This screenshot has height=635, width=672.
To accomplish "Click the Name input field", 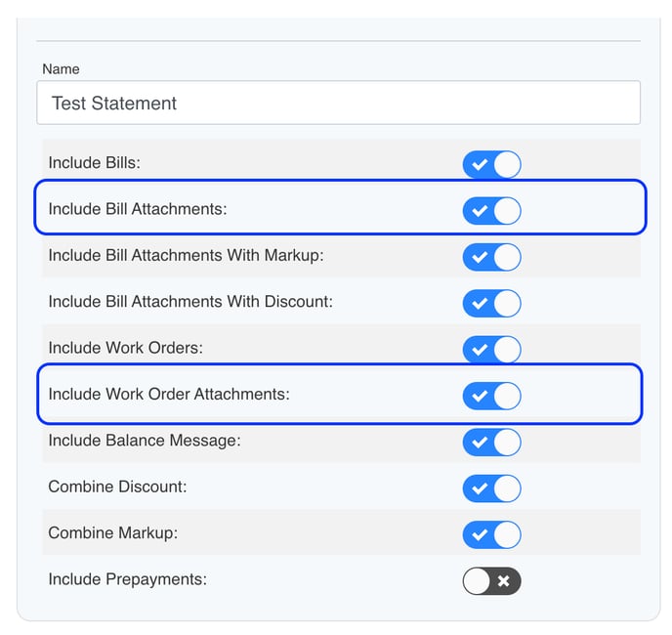I will click(338, 103).
